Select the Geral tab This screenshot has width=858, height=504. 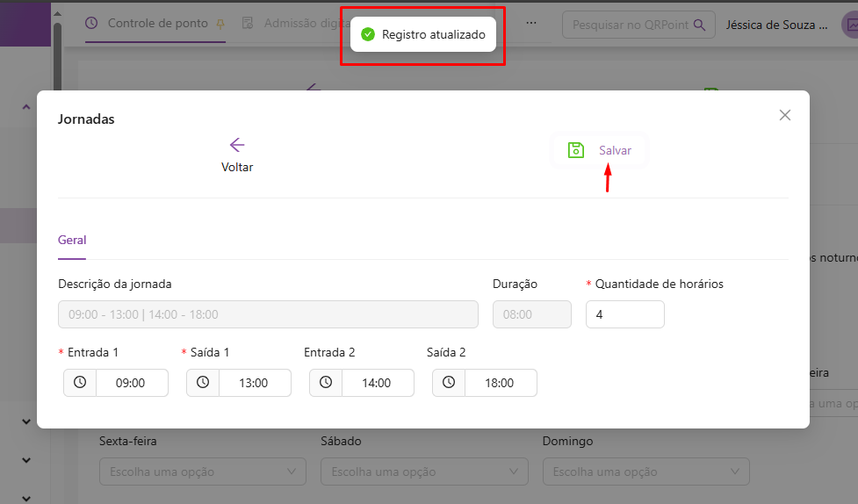pyautogui.click(x=72, y=240)
